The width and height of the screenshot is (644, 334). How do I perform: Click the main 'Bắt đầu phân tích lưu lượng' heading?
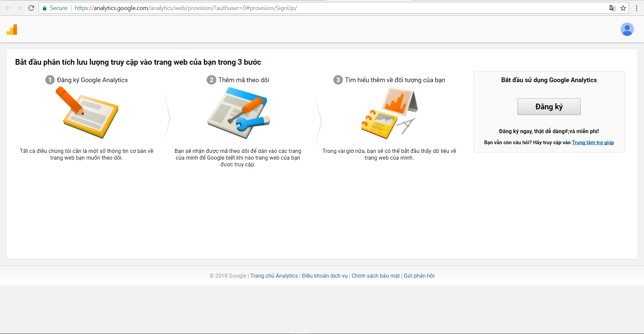138,62
